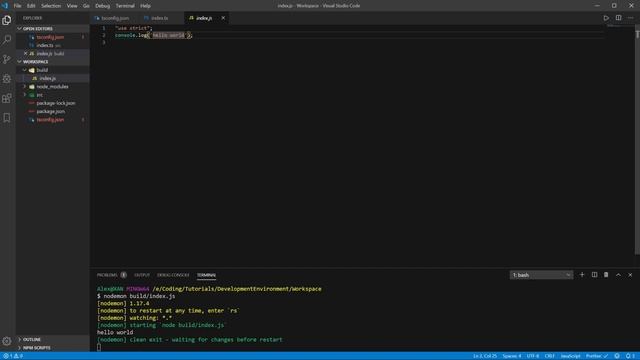
Task: Open index.js inside build folder
Action: click(x=47, y=78)
